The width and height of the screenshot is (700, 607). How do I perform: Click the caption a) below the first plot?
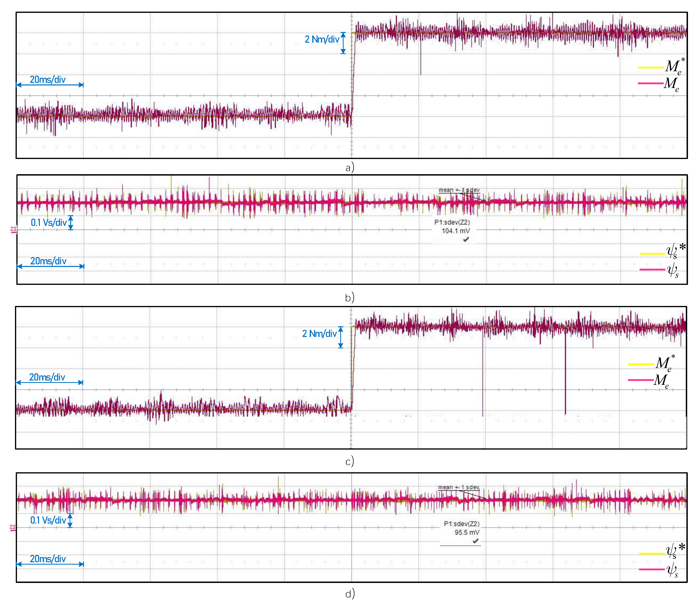(x=350, y=167)
